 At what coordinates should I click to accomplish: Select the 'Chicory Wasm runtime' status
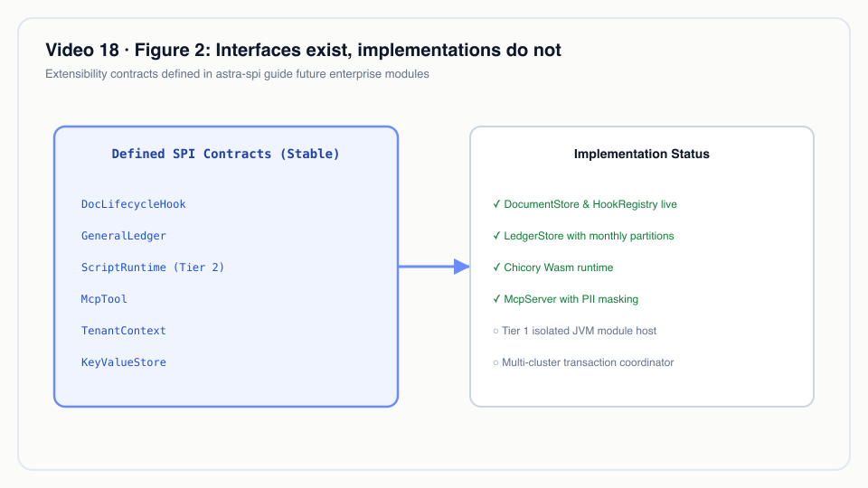pyautogui.click(x=552, y=267)
